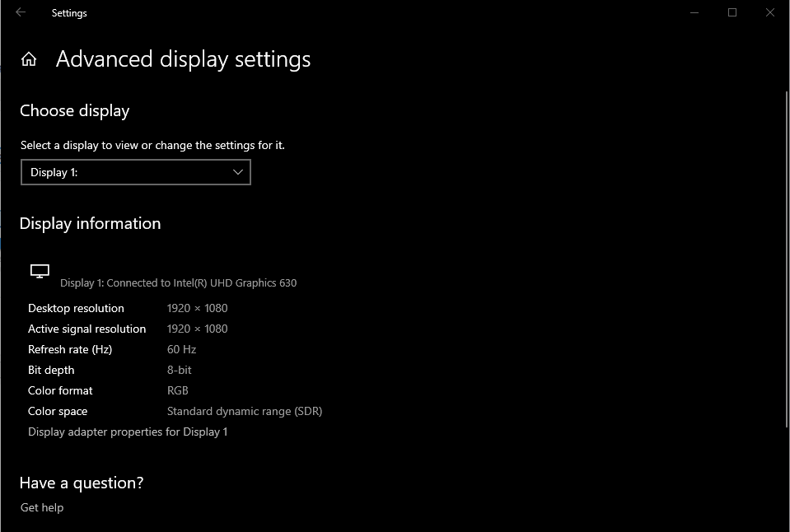Viewport: 790px width, 532px height.
Task: Minimize the Settings window
Action: (x=694, y=12)
